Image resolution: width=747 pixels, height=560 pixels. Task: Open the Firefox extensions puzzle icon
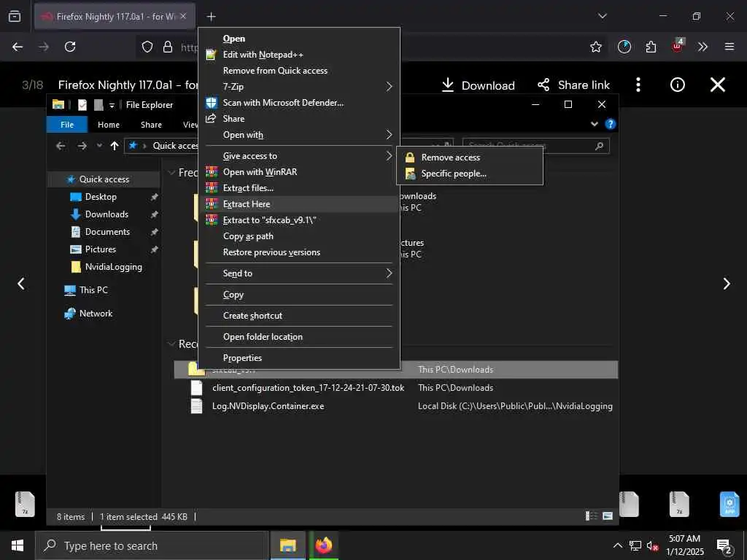tap(651, 47)
